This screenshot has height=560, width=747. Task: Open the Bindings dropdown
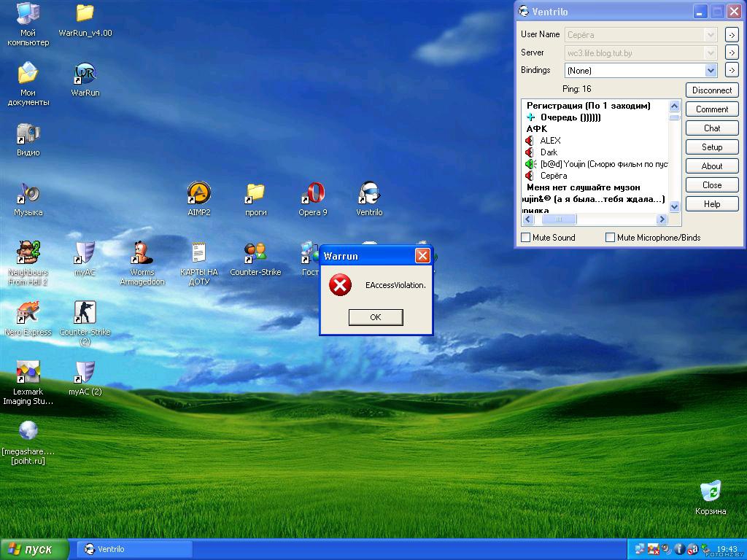(x=711, y=71)
